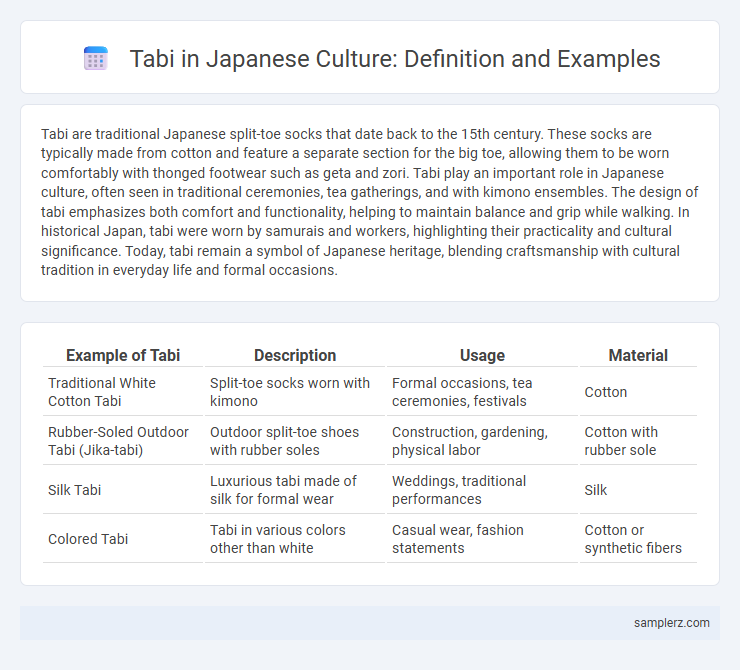The height and width of the screenshot is (670, 740).
Task: Click 'Rubber-Soled Outdoor Tabi (Jika-tabi)' cell
Action: coord(123,441)
